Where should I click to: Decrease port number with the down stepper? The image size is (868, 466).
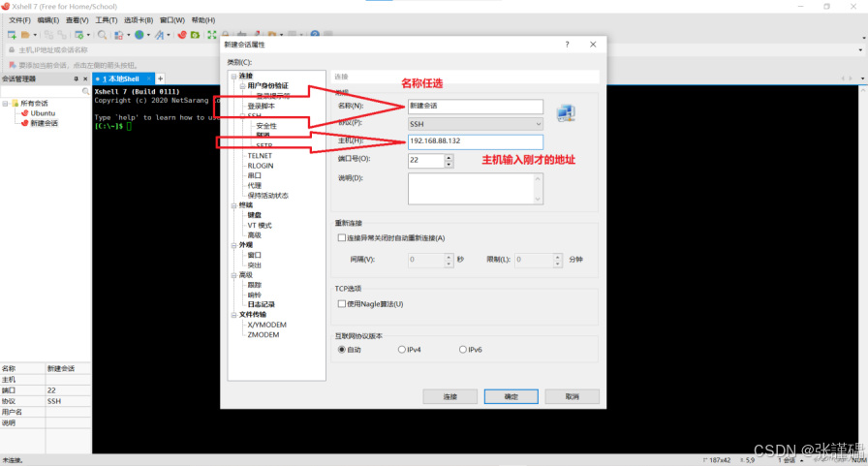(x=449, y=165)
